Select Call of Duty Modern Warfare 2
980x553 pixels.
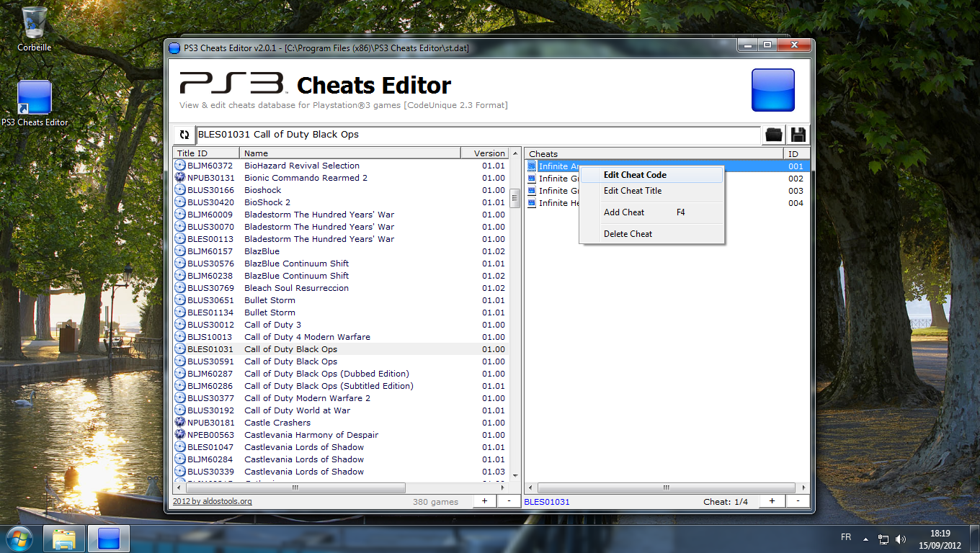coord(341,398)
